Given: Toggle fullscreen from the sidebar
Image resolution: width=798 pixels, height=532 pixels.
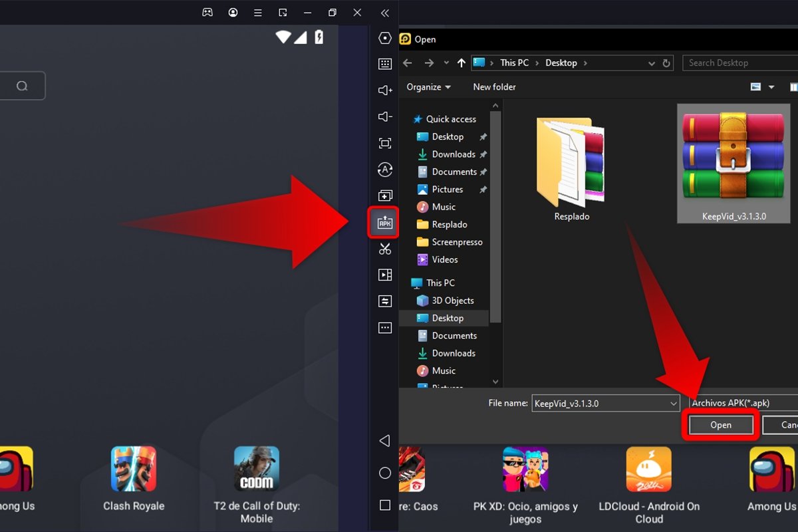Looking at the screenshot, I should [x=385, y=143].
